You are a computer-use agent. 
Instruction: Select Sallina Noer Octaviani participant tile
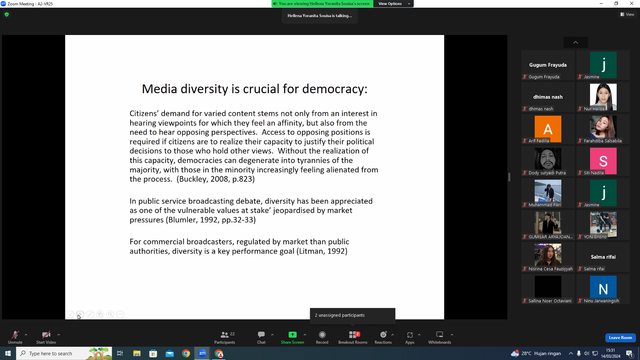[x=548, y=289]
